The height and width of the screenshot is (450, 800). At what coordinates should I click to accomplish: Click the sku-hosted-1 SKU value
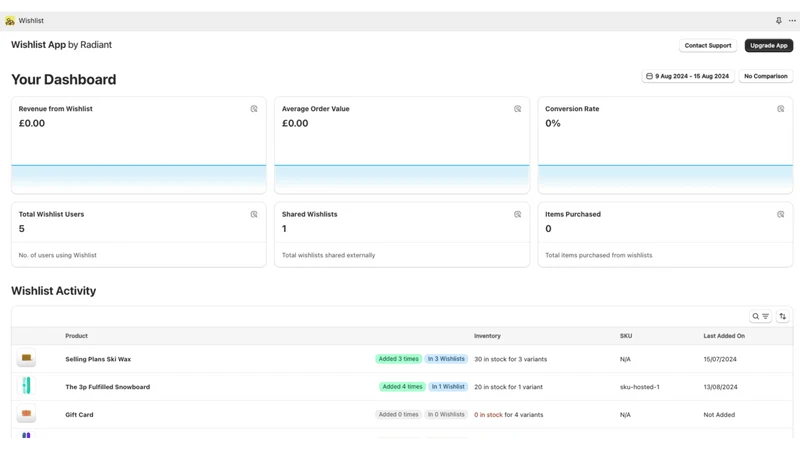pyautogui.click(x=639, y=387)
